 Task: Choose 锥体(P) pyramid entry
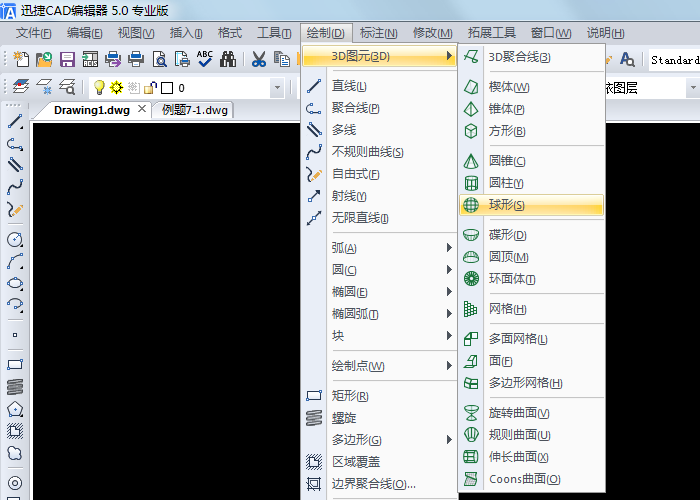(x=531, y=108)
